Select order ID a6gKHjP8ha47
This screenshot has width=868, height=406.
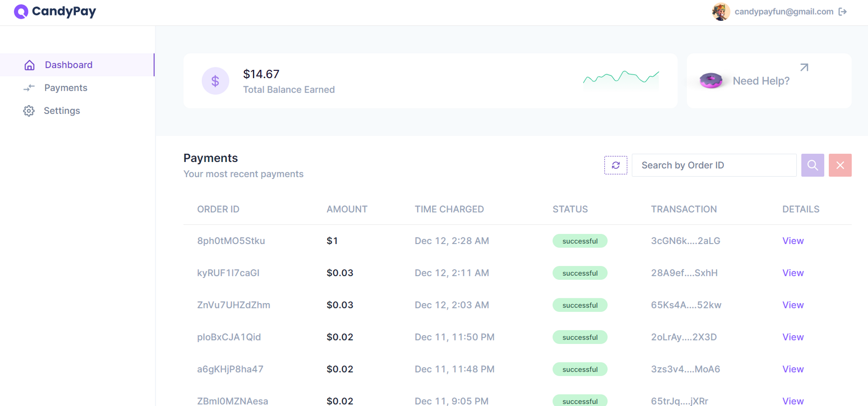tap(230, 369)
